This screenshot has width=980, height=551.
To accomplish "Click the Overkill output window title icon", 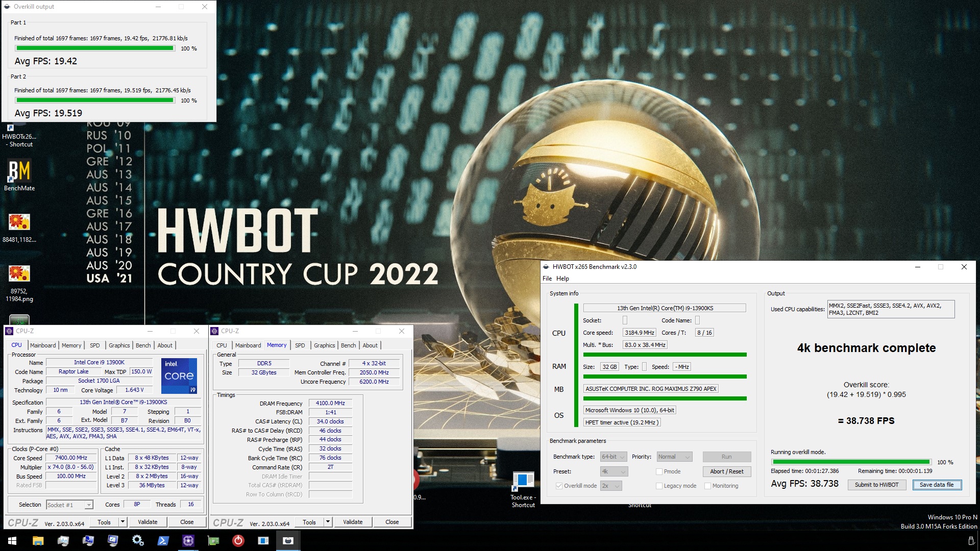I will (x=7, y=7).
